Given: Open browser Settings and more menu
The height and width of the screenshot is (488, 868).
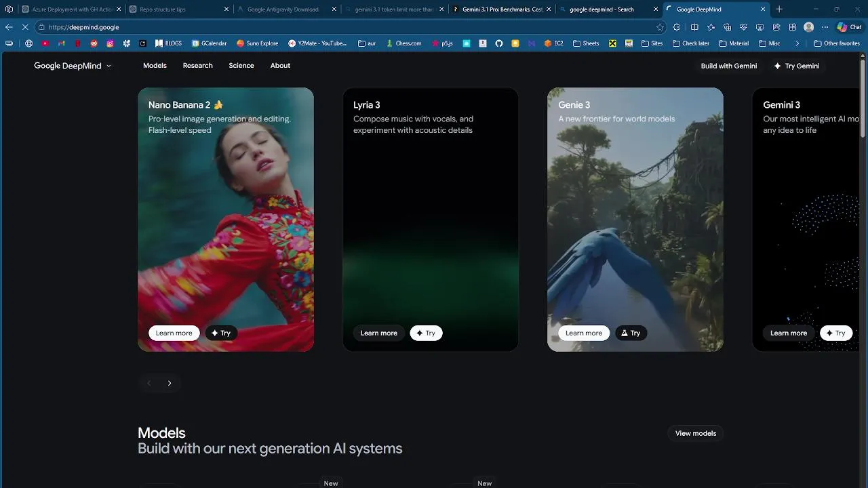Looking at the screenshot, I should [x=825, y=27].
